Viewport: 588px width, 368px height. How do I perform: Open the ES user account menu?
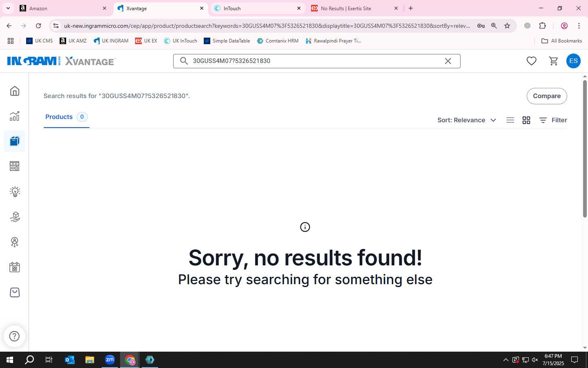pyautogui.click(x=573, y=61)
